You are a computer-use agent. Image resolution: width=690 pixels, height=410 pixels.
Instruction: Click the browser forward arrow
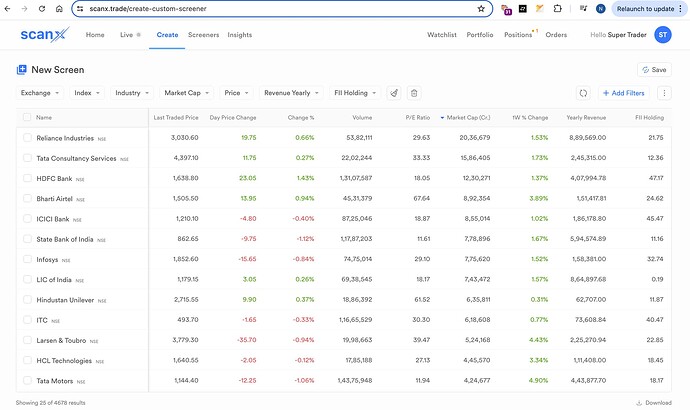coord(25,8)
